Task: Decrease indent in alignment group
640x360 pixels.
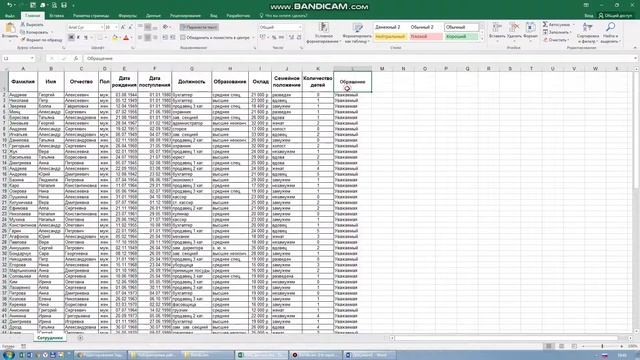Action: [x=165, y=38]
